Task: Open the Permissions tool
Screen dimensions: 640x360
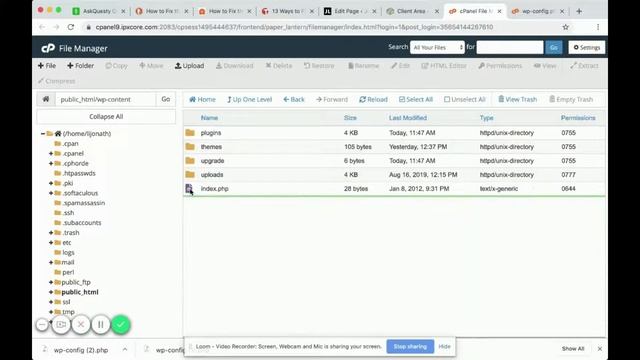Action: [x=500, y=66]
